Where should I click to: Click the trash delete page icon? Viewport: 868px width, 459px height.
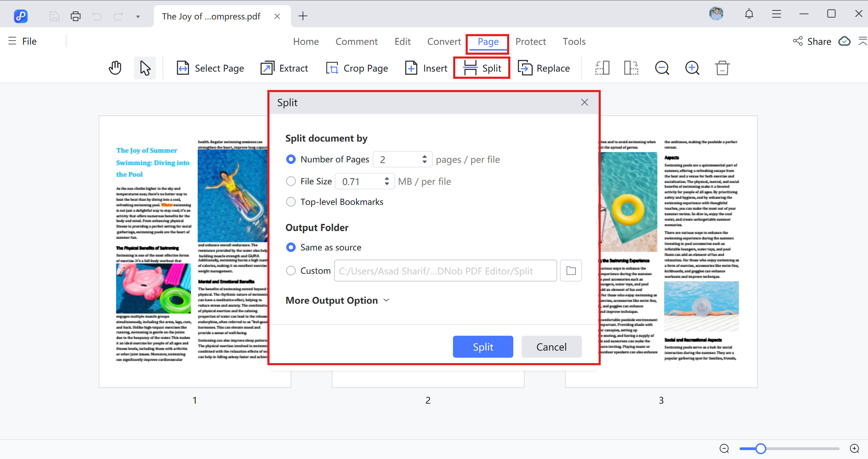(x=722, y=68)
